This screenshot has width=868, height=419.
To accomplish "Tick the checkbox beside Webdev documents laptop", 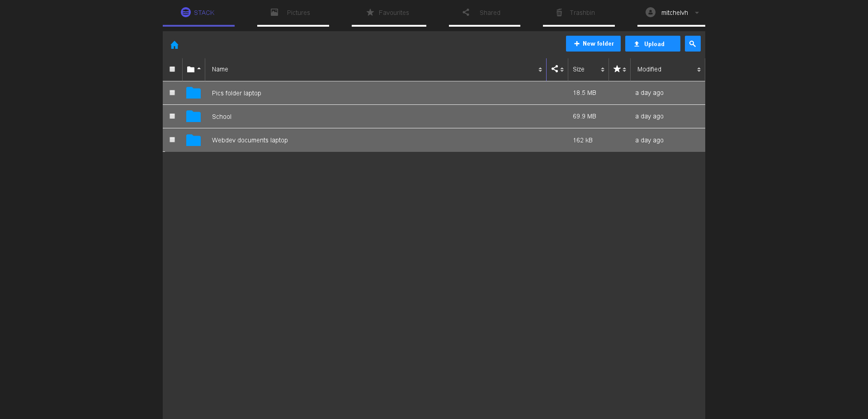I will point(172,140).
